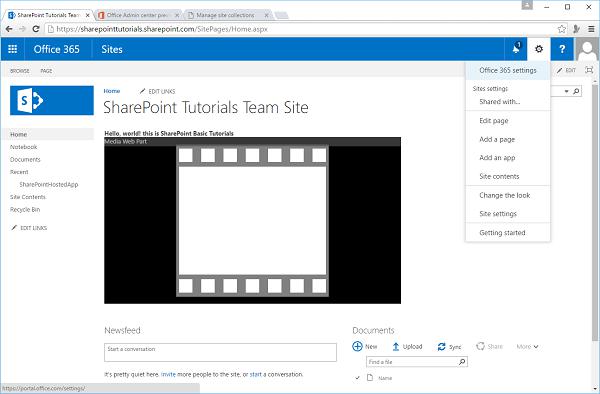Select Add an app menu item
This screenshot has width=600, height=394.
[508, 158]
